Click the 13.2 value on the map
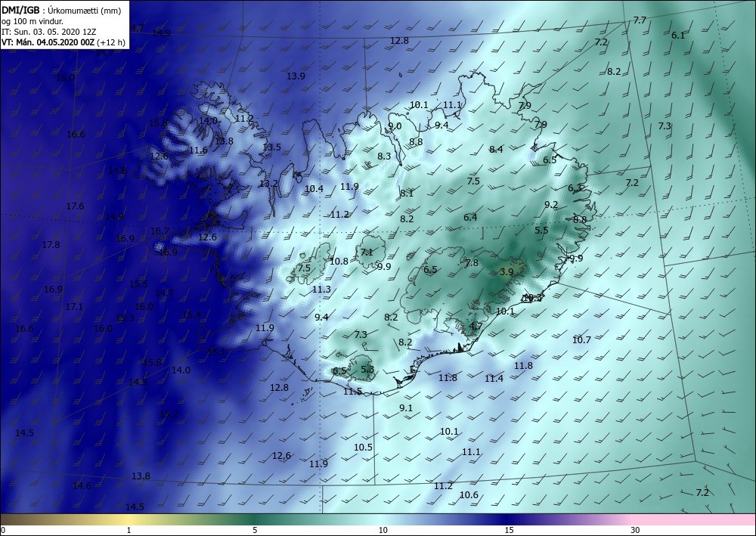The height and width of the screenshot is (536, 756). (x=268, y=184)
